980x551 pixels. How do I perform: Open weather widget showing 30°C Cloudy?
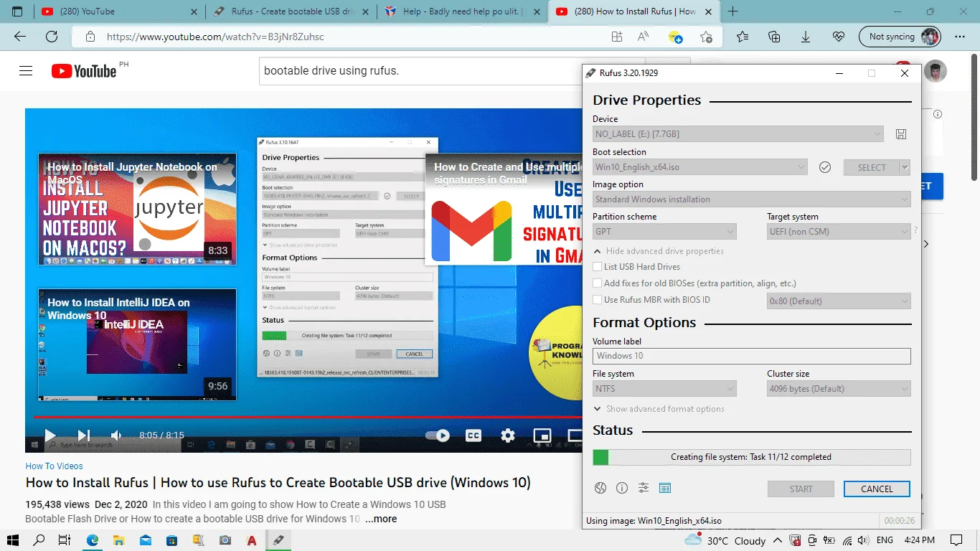(725, 540)
